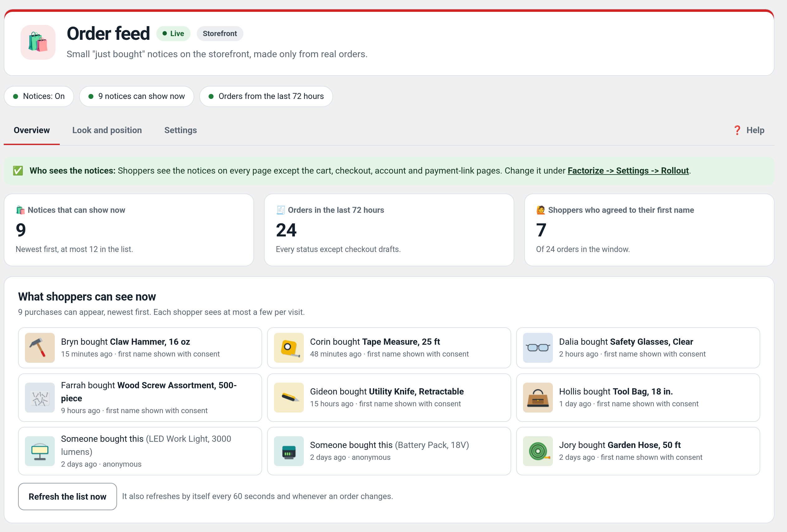
Task: Select Dalia bought Safety Glasses, Clear text
Action: pos(626,342)
